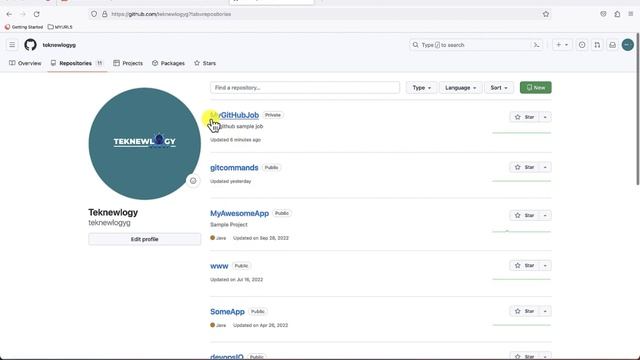Reload the page with the refresh icon
This screenshot has width=640, height=360.
[36, 14]
